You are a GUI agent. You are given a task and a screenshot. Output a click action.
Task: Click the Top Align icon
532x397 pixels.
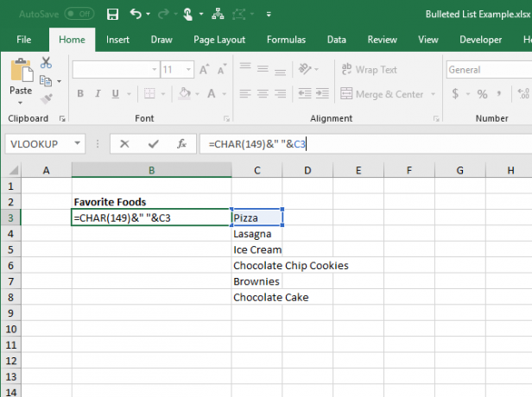245,67
